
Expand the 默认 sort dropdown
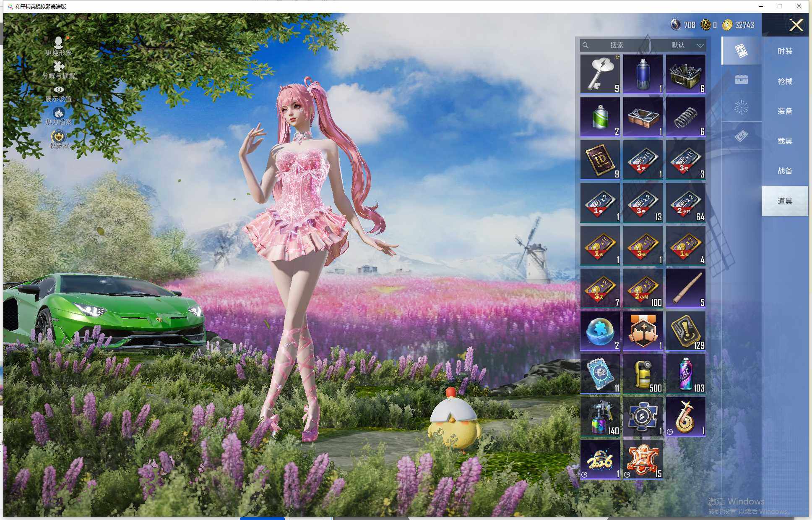[x=686, y=45]
